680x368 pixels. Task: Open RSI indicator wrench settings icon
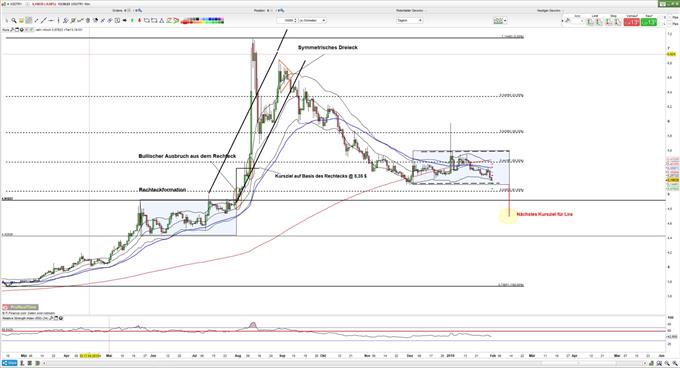pyautogui.click(x=51, y=318)
